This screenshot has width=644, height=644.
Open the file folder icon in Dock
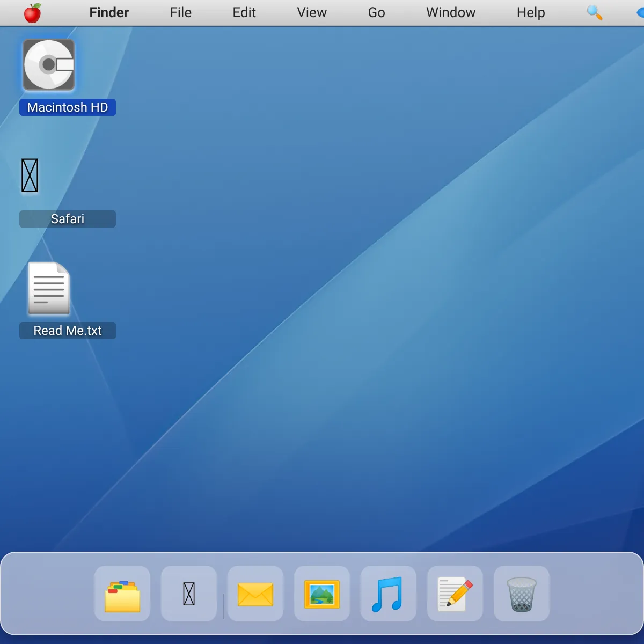coord(122,594)
